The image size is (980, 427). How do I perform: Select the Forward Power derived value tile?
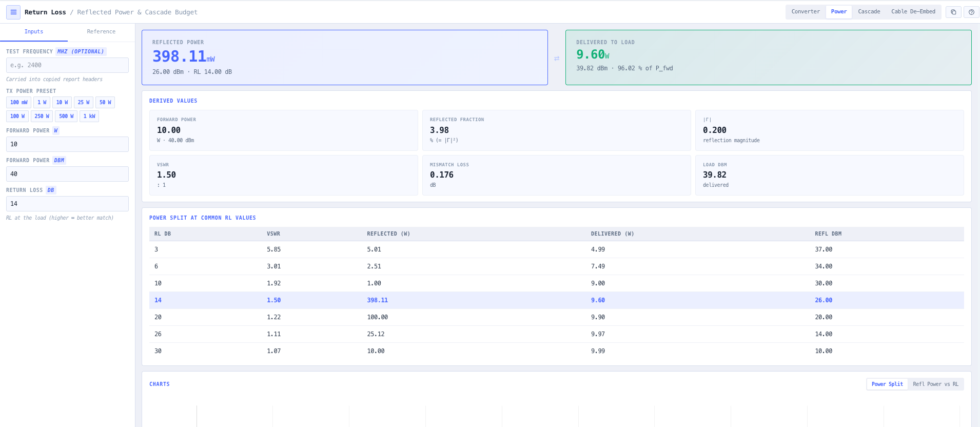(x=283, y=130)
